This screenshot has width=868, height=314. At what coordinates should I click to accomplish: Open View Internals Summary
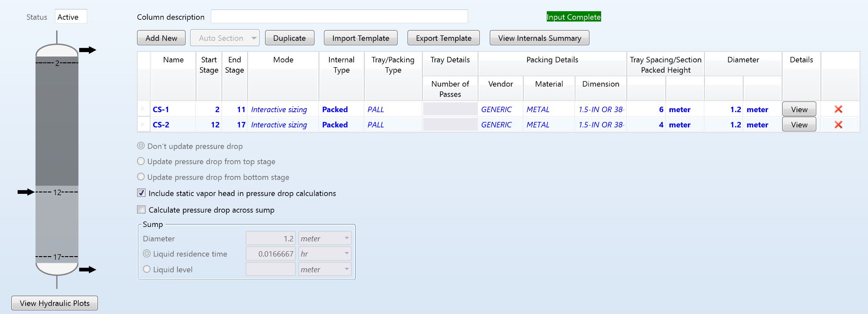point(539,38)
